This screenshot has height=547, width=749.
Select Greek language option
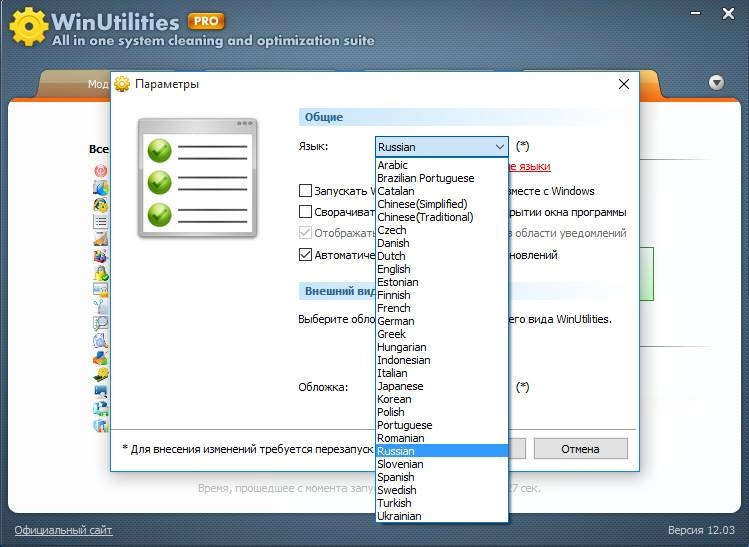pyautogui.click(x=441, y=334)
